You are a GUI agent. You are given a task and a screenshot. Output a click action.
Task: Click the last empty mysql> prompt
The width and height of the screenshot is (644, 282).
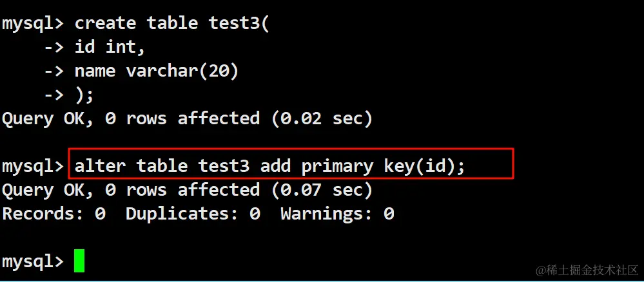33,261
